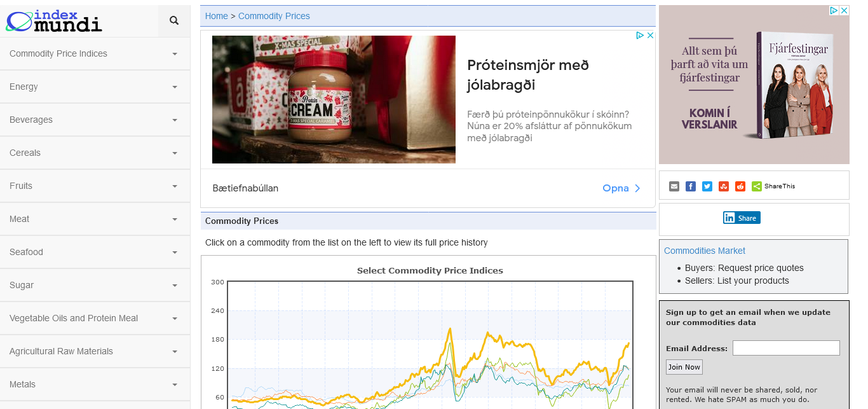Open the Seafood menu item
The image size is (868, 409).
(x=95, y=253)
